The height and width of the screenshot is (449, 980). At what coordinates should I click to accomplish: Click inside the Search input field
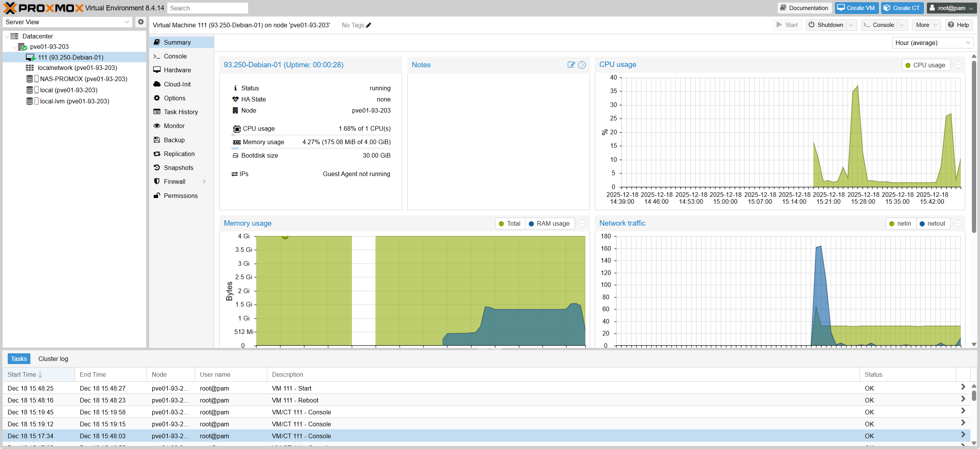pos(207,8)
